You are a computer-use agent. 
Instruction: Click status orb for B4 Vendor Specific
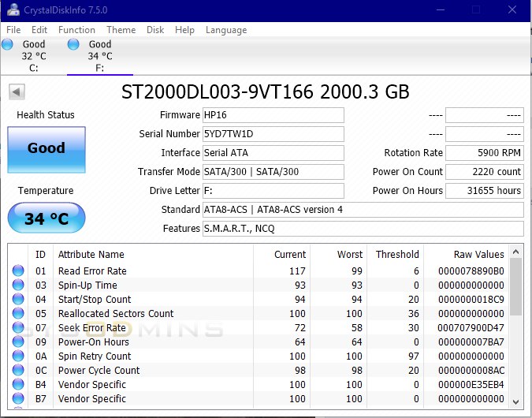coord(18,384)
